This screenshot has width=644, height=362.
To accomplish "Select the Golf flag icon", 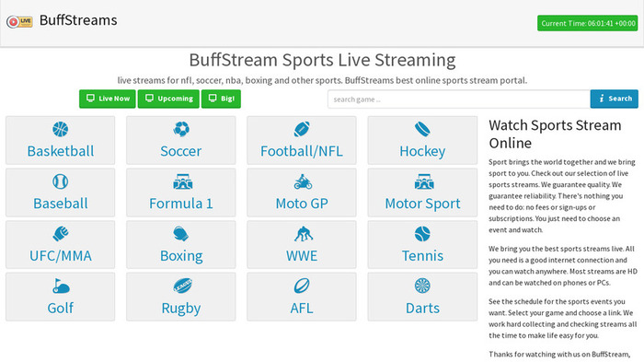I will tap(61, 286).
